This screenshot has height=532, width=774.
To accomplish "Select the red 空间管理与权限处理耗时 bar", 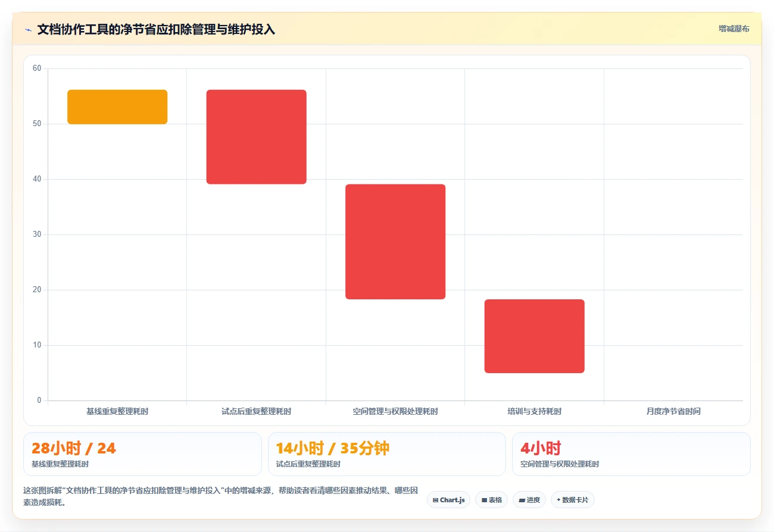I will point(395,242).
